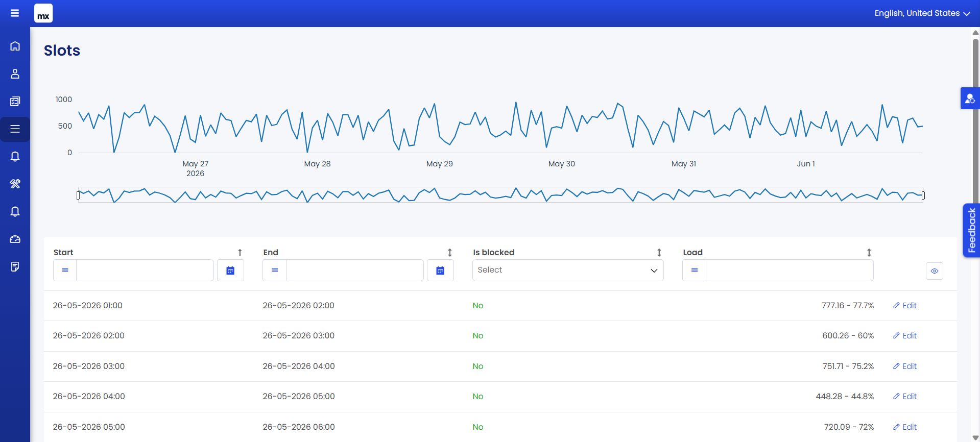The image size is (980, 442).
Task: Open the Feedback side tab
Action: coord(971,230)
